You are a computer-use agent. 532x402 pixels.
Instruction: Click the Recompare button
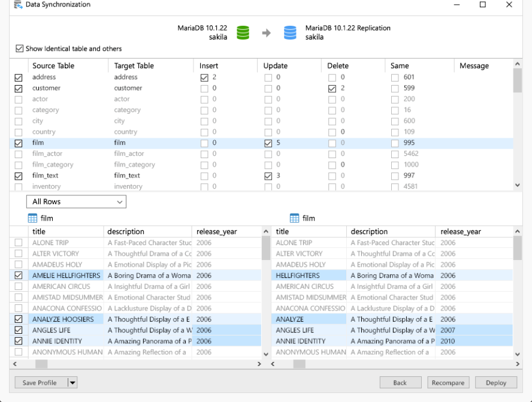click(x=449, y=383)
